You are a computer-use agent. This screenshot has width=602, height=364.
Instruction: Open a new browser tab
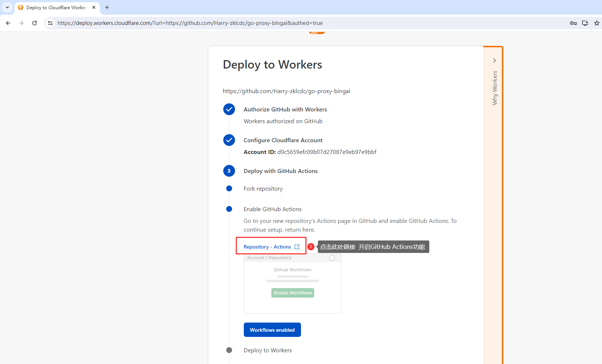[x=107, y=7]
